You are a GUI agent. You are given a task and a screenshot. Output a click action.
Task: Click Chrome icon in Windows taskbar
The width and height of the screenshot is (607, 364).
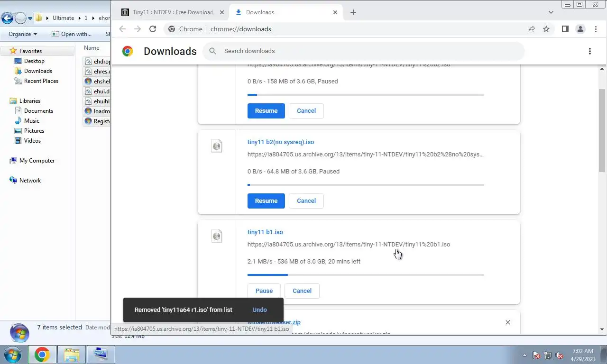(42, 355)
